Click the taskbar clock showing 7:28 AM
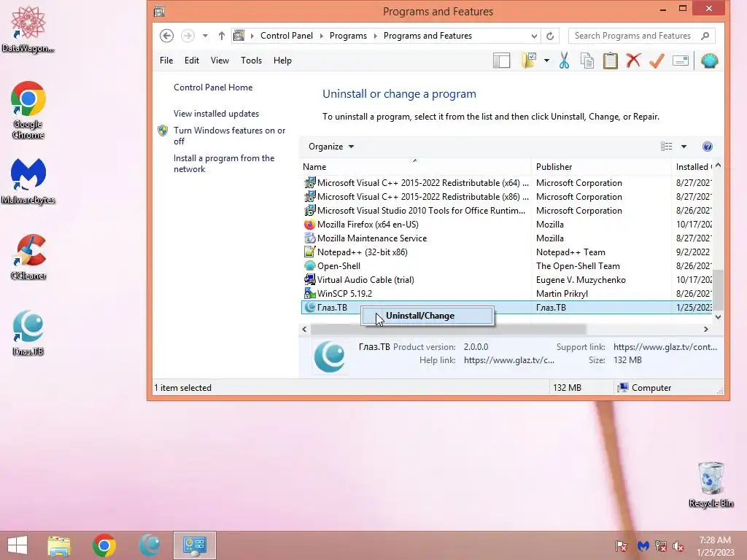The width and height of the screenshot is (747, 560). pos(715,545)
